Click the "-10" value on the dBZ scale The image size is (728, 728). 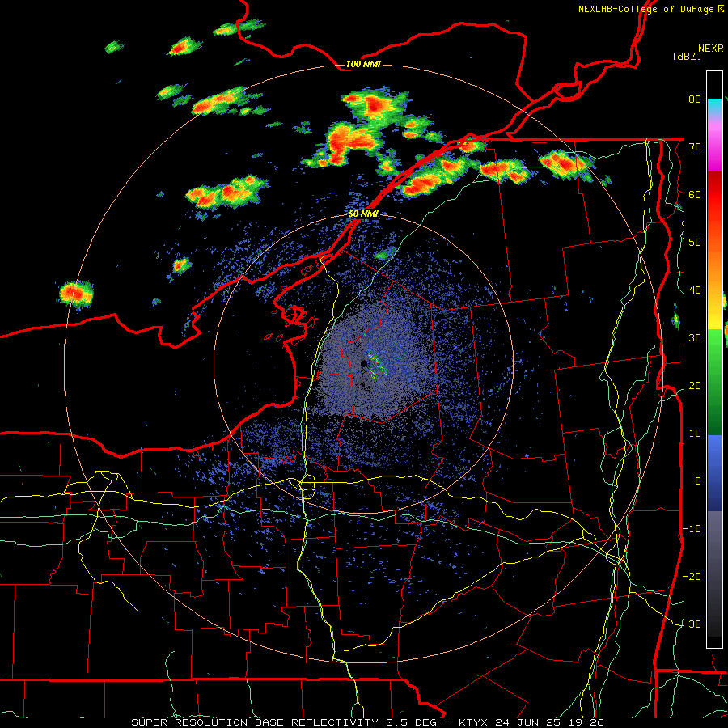(692, 528)
